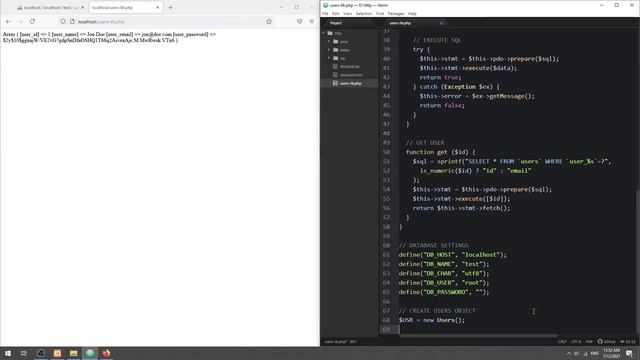
Task: Close the phpMyAdmin localhost tab
Action: pyautogui.click(x=83, y=7)
